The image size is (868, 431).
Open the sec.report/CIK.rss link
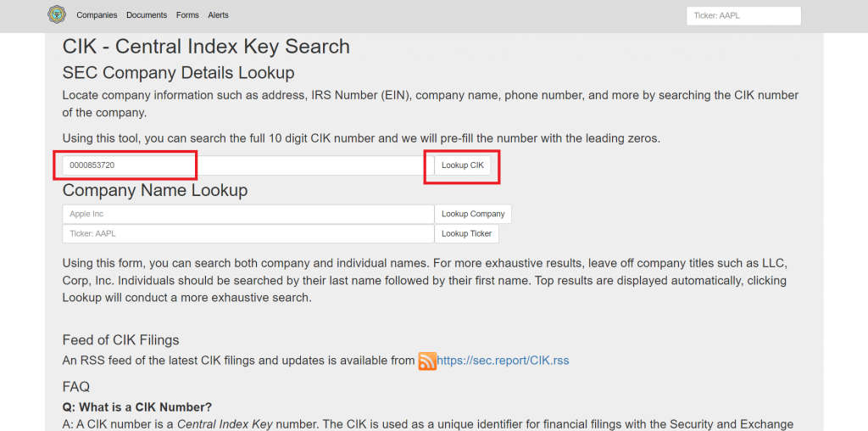(503, 361)
